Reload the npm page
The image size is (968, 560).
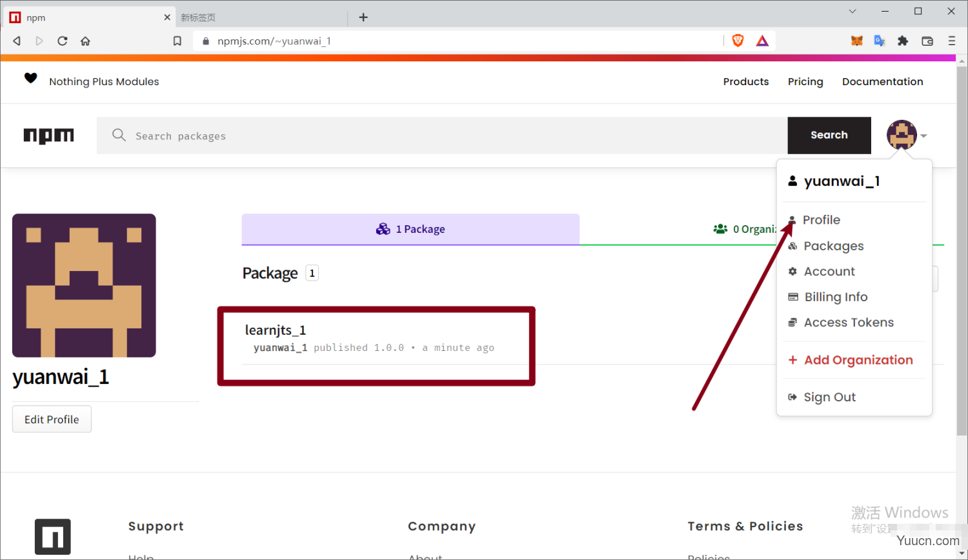point(63,41)
